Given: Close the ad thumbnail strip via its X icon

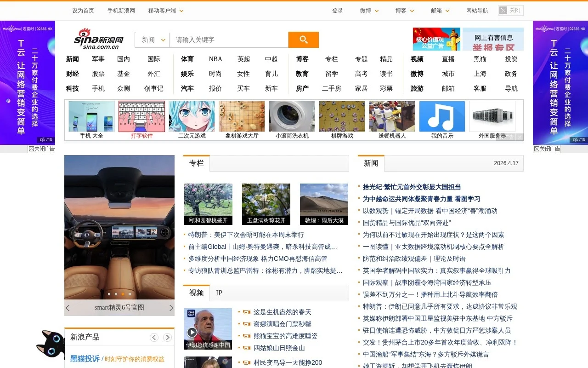Looking at the screenshot, I should (520, 137).
